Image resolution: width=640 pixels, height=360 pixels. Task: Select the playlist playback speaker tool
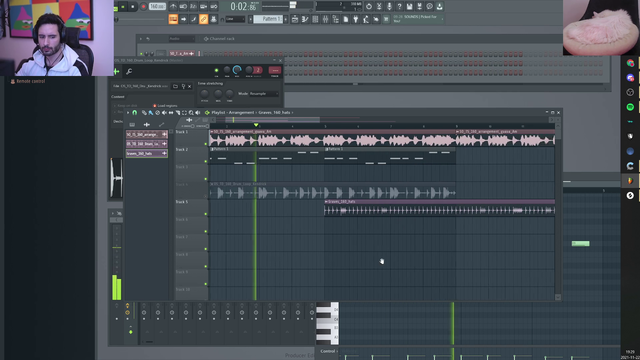[x=198, y=113]
